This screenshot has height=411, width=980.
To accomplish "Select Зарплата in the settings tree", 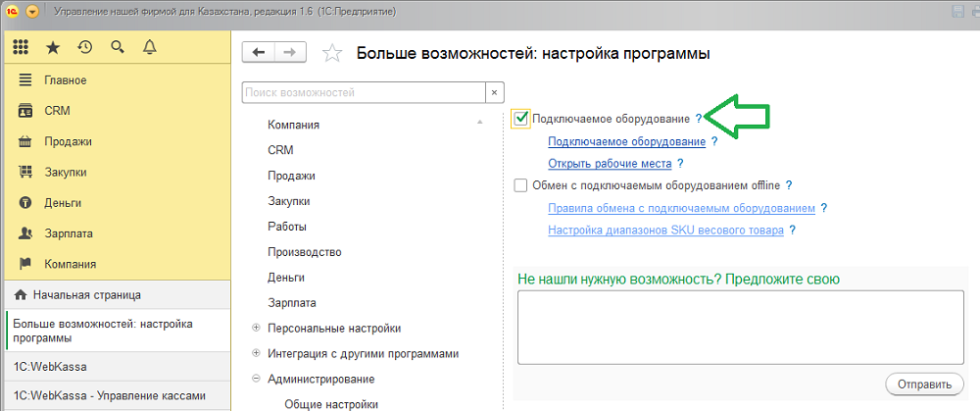I will coord(292,303).
